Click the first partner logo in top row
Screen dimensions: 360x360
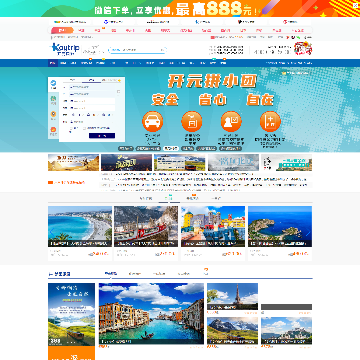[x=70, y=22]
